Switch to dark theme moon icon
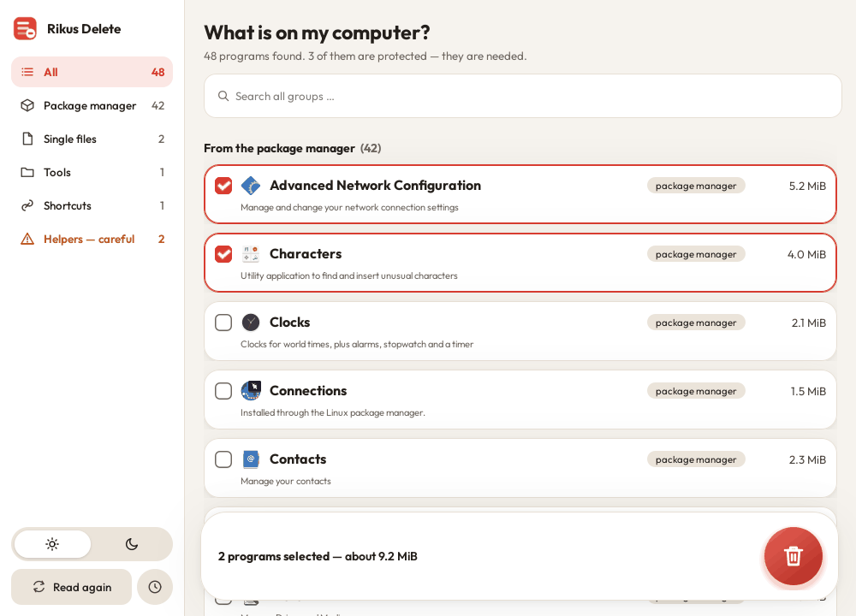This screenshot has height=616, width=856. point(132,544)
